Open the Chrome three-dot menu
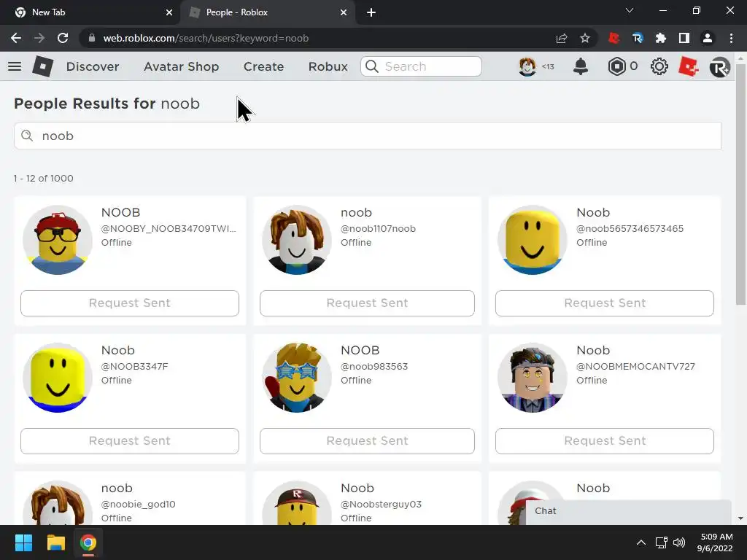Viewport: 747px width, 560px height. pyautogui.click(x=731, y=38)
